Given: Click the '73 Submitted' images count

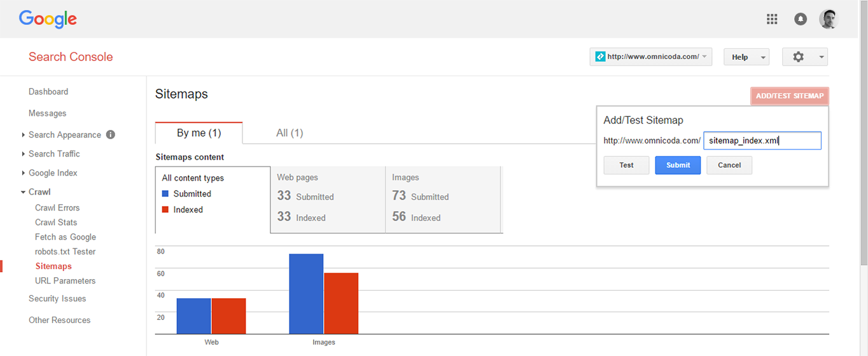Looking at the screenshot, I should [x=421, y=196].
